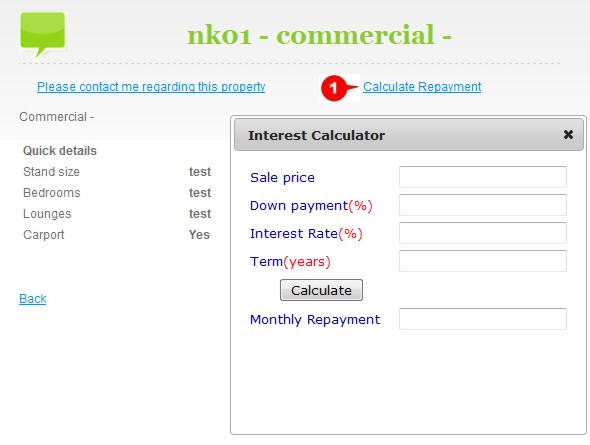Select the Stand size label
This screenshot has width=590, height=445.
pyautogui.click(x=51, y=172)
